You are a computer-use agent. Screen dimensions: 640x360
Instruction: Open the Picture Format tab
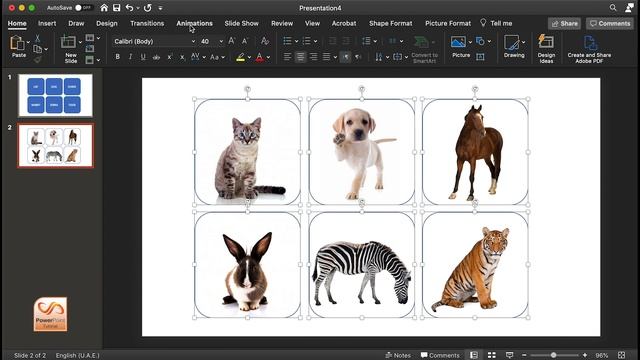[448, 23]
